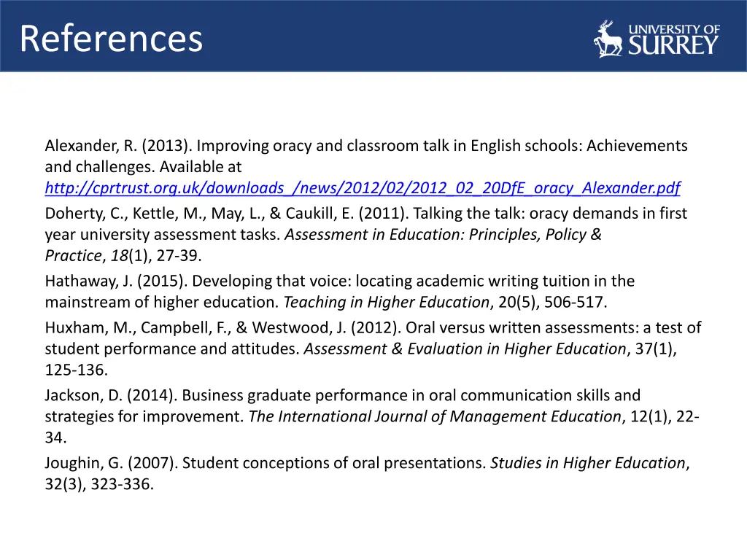The width and height of the screenshot is (747, 560).
Task: Select the References slide title
Action: [x=111, y=39]
